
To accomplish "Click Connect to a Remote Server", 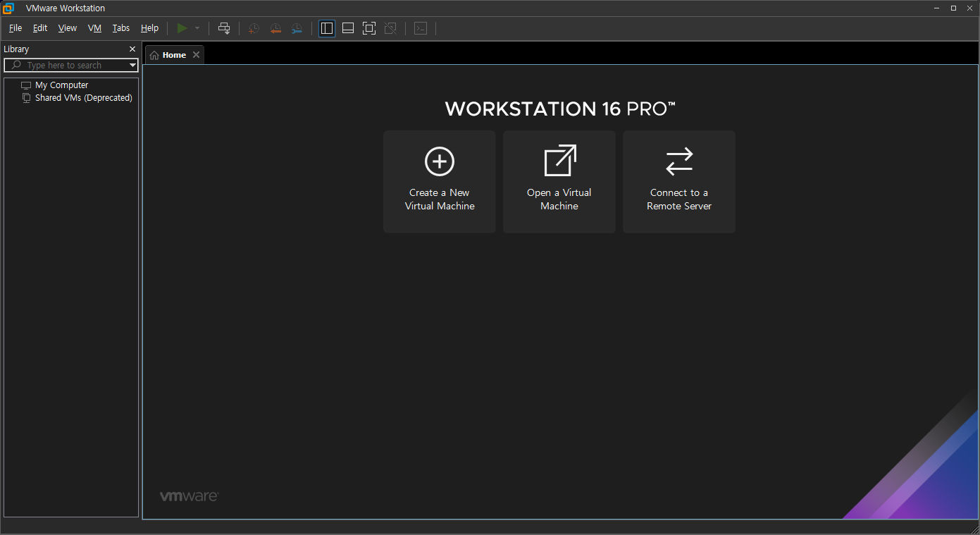I will click(679, 182).
